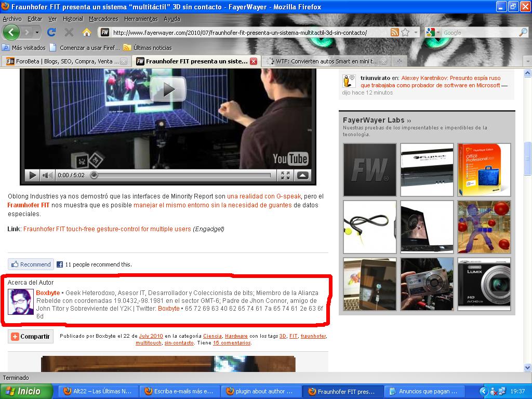Image resolution: width=532 pixels, height=399 pixels.
Task: Stop loading with the X icon
Action: point(69,32)
